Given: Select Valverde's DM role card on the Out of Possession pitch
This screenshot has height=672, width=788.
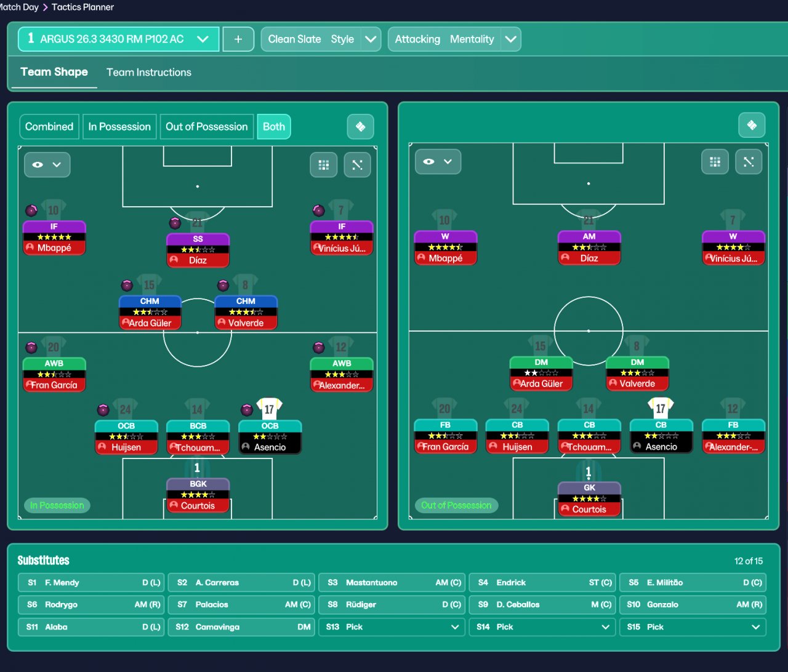Looking at the screenshot, I should click(x=637, y=373).
